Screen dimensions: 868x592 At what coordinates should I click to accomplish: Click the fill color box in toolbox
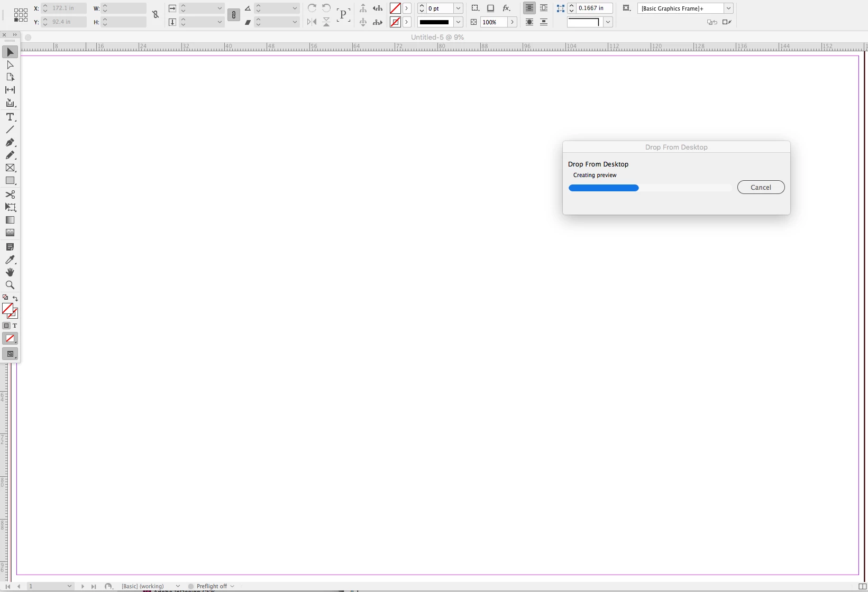(7, 308)
